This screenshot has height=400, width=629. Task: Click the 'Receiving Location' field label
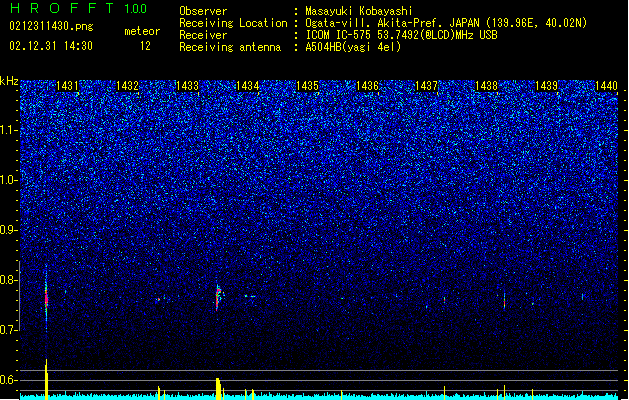tap(233, 23)
